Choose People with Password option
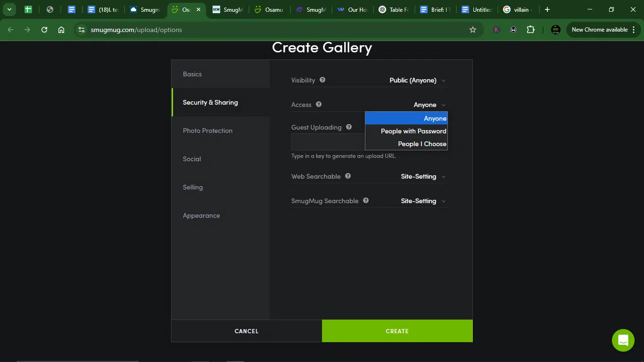Screen dimensions: 644x362 click(x=406, y=131)
